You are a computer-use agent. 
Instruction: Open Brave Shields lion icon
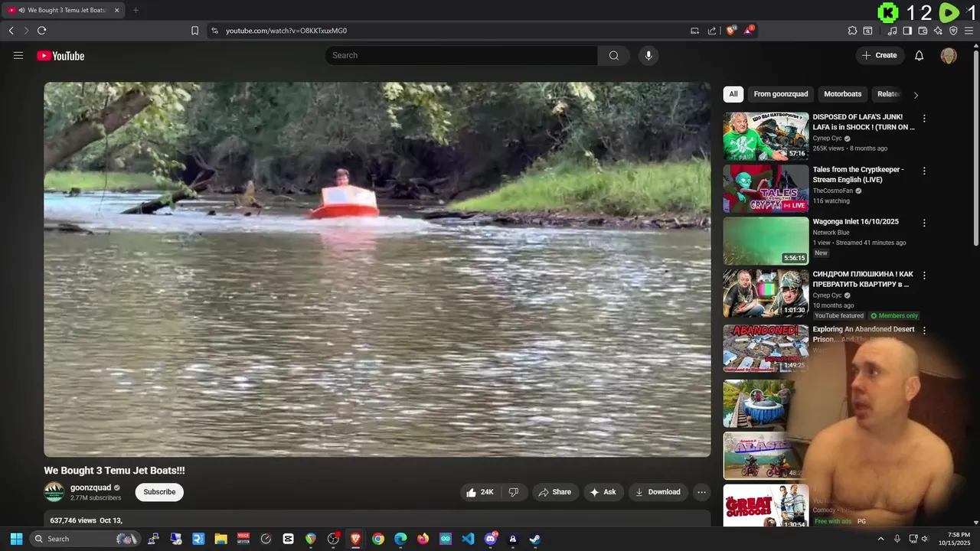731,31
